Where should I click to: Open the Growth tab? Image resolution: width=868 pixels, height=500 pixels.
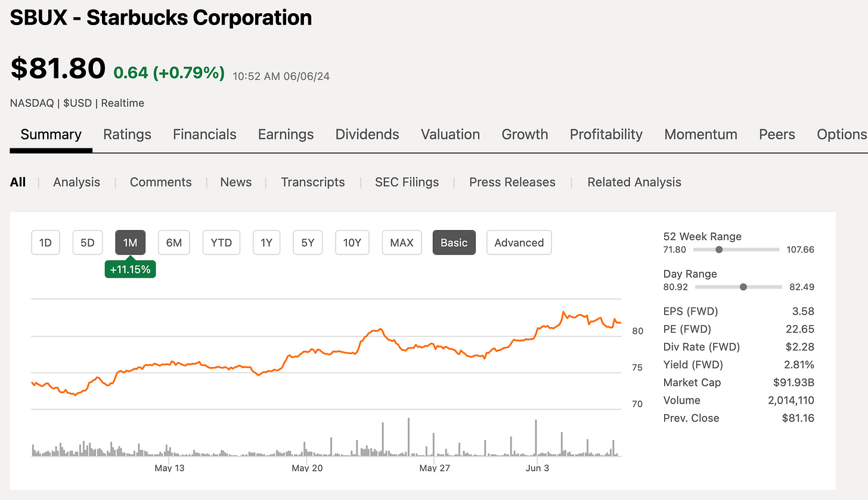point(525,135)
